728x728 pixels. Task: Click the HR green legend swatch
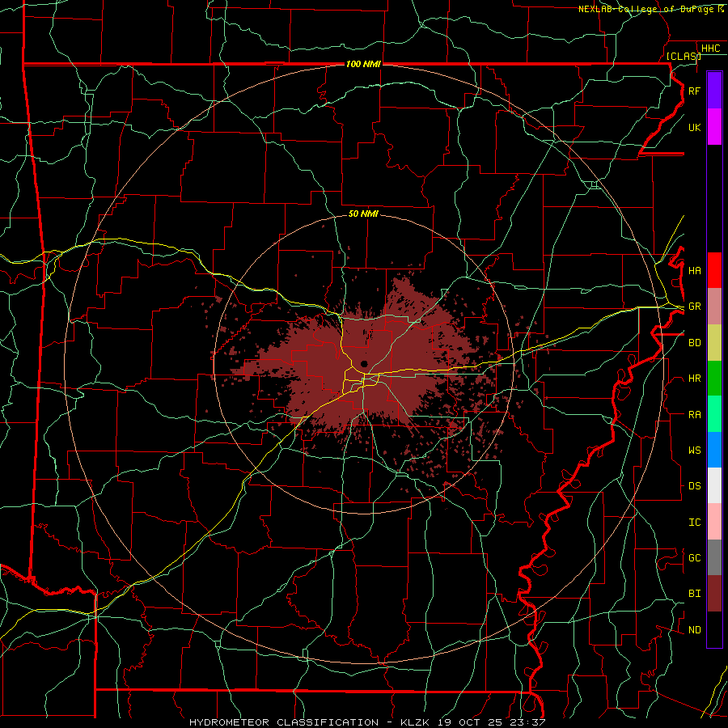point(714,379)
